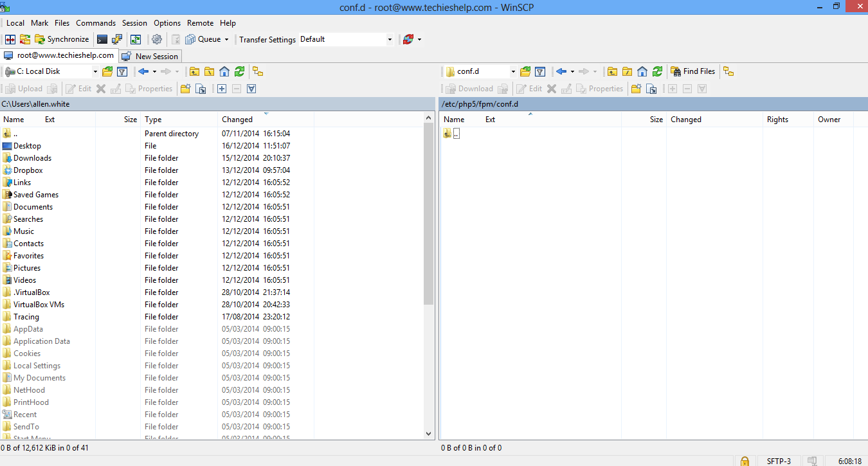Screen dimensions: 868x466
Task: Open Preferences gear icon
Action: (x=157, y=39)
